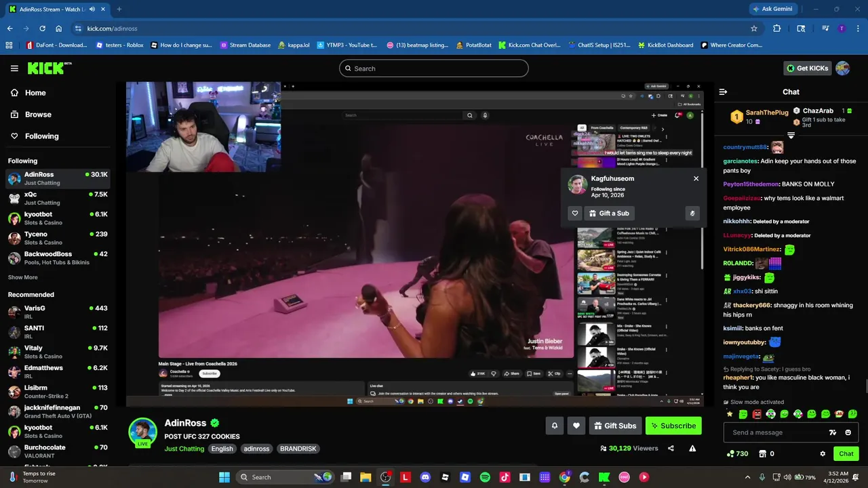Open Browse in sidebar
The width and height of the screenshot is (868, 488).
coord(31,115)
